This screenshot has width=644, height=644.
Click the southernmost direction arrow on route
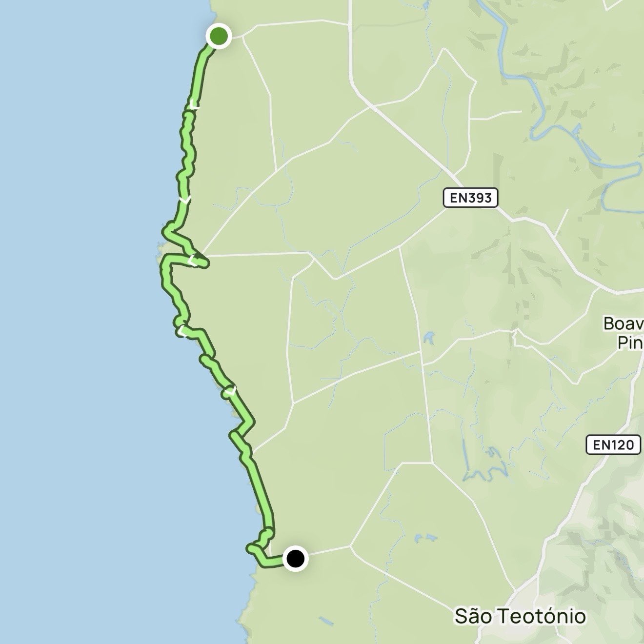[x=230, y=391]
